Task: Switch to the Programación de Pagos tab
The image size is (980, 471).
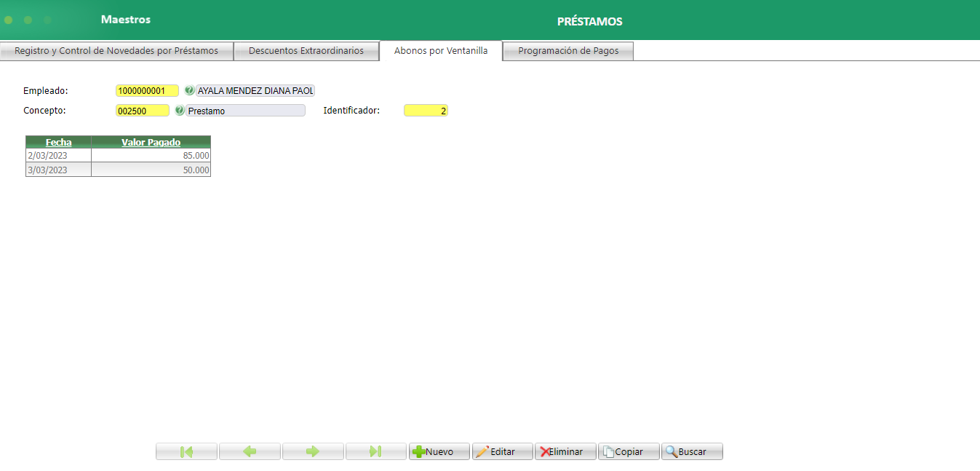Action: [x=568, y=50]
